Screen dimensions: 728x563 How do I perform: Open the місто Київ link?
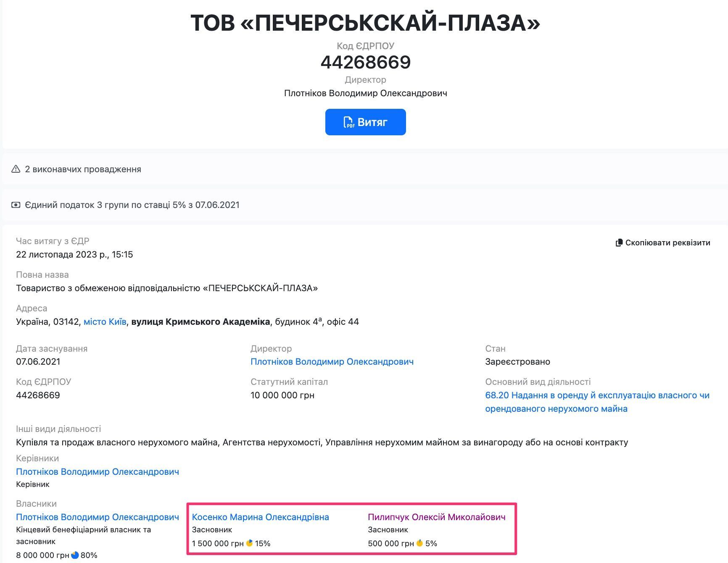click(104, 321)
